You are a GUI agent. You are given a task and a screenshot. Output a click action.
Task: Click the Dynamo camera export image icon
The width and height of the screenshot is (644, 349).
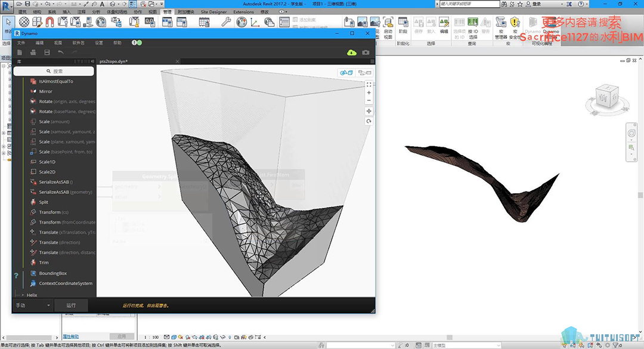coord(366,52)
